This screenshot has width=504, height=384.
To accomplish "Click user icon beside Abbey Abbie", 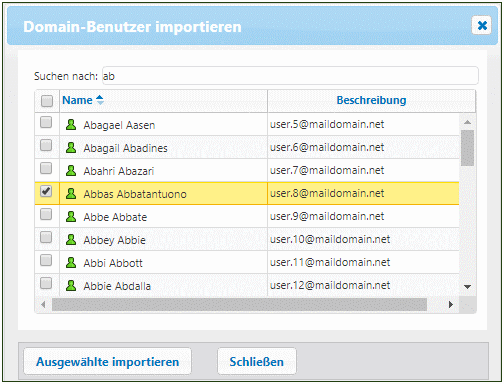I will [x=71, y=239].
